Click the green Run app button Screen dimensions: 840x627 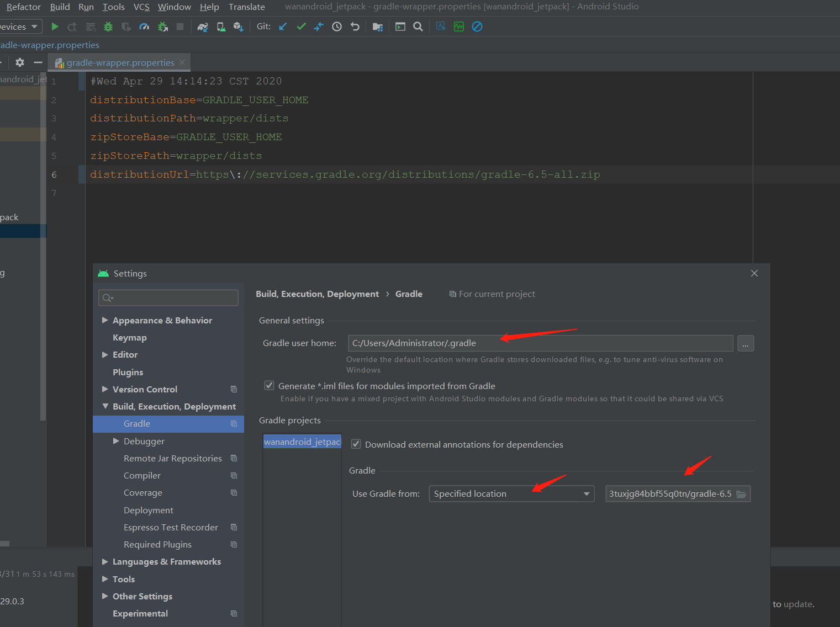point(55,26)
